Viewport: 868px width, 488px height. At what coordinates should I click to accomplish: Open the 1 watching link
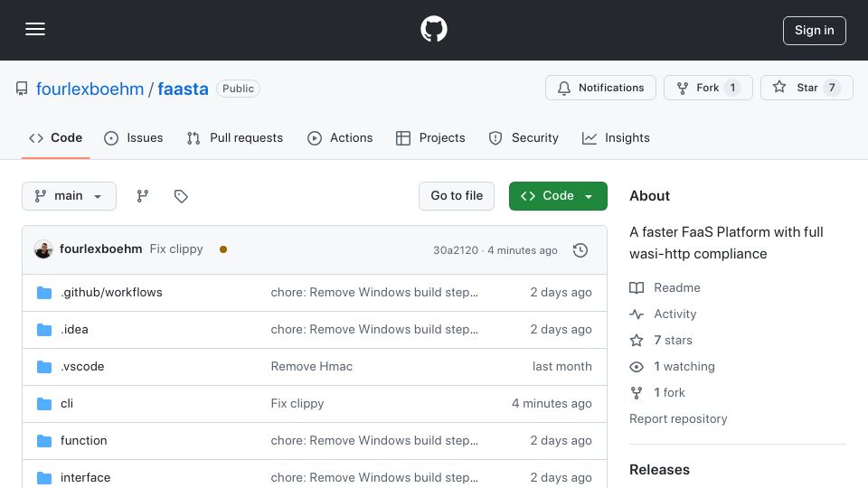tap(672, 366)
